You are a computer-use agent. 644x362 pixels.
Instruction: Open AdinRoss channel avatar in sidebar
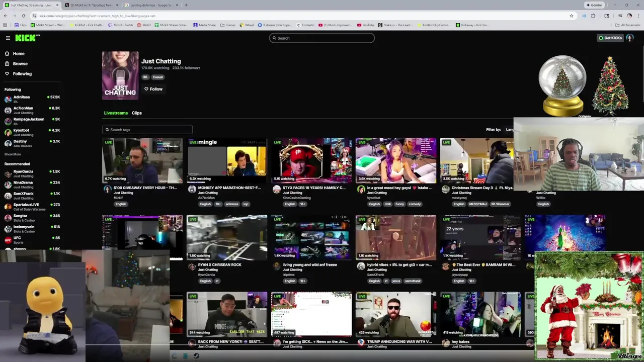(x=8, y=99)
